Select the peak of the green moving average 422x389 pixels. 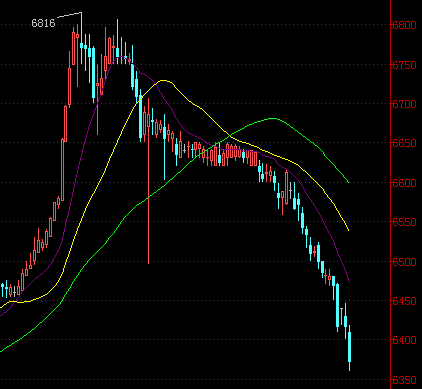click(273, 118)
